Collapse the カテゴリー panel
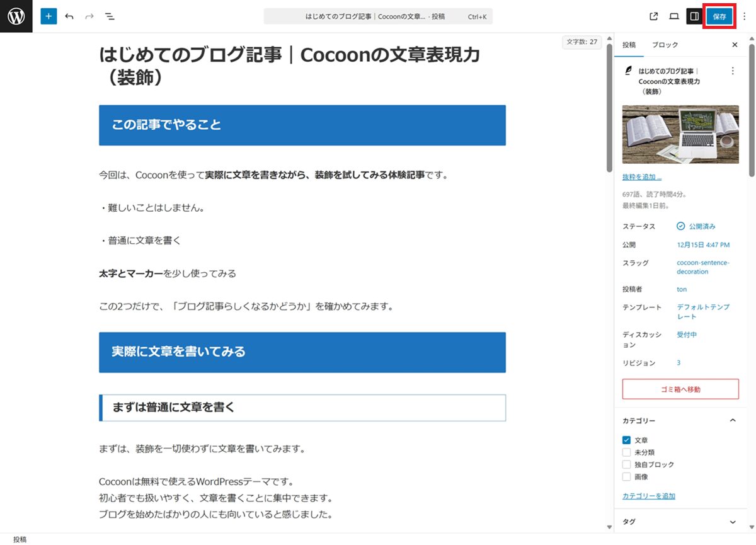The height and width of the screenshot is (545, 756). (x=732, y=420)
